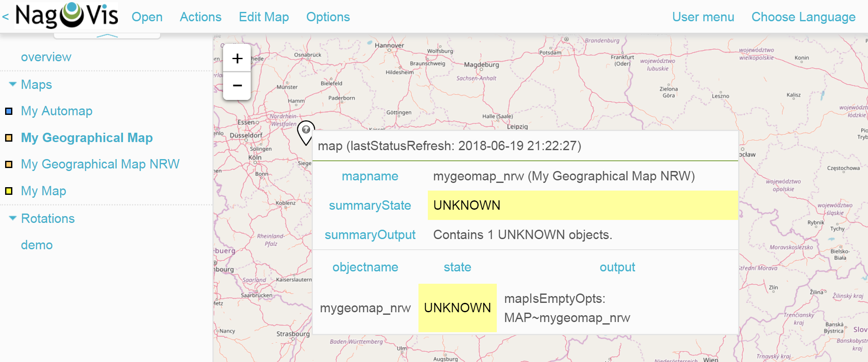This screenshot has width=868, height=362.
Task: Collapse the Maps section
Action: [x=13, y=84]
